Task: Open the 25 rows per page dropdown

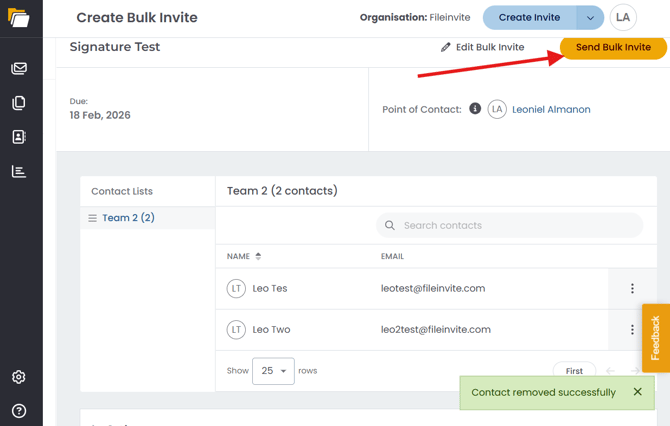Action: tap(273, 371)
